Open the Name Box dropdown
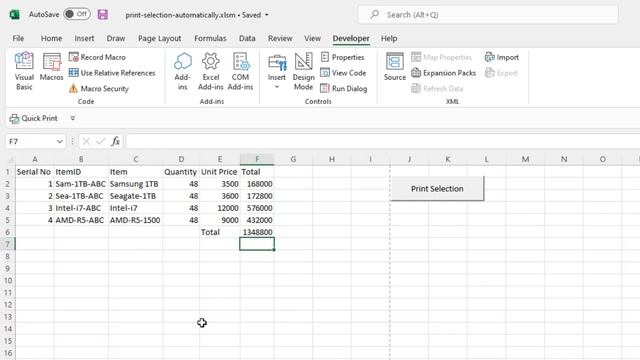Screen dimensions: 640x360 coord(60,142)
